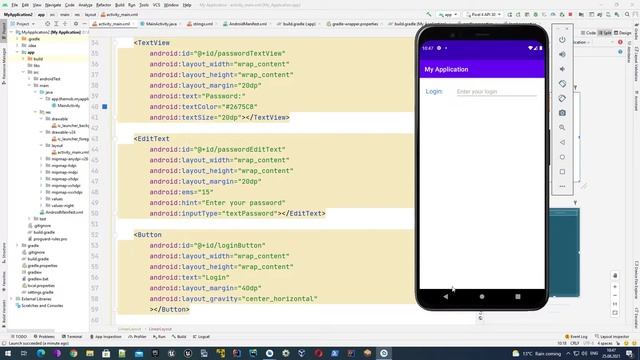This screenshot has height=360, width=640.
Task: Click the red Stop button in toolbar
Action: click(570, 14)
